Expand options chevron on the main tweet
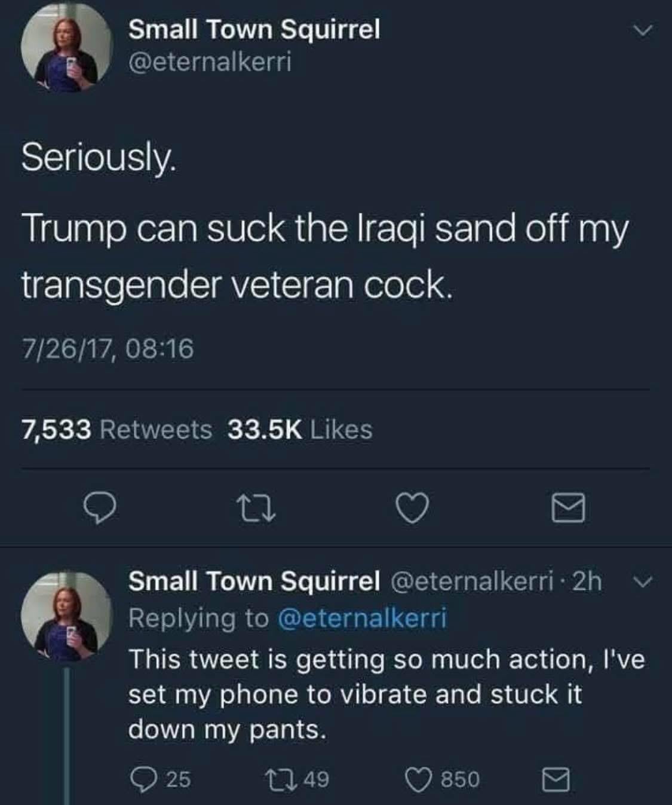 (643, 30)
